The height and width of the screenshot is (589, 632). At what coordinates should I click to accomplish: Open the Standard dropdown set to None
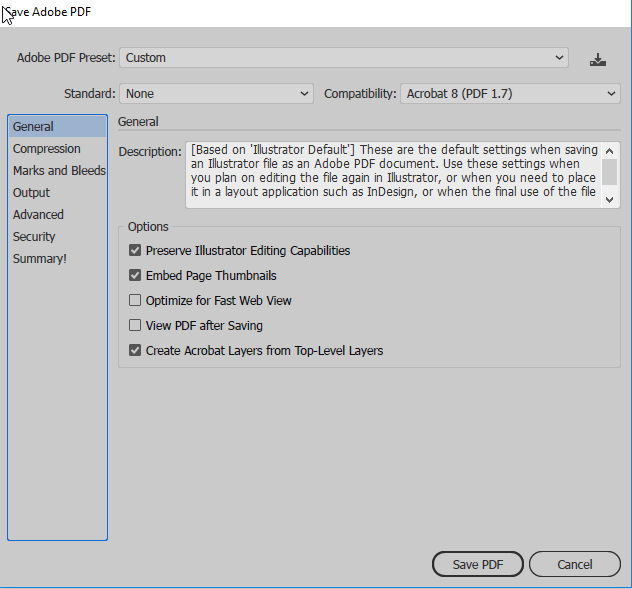216,94
